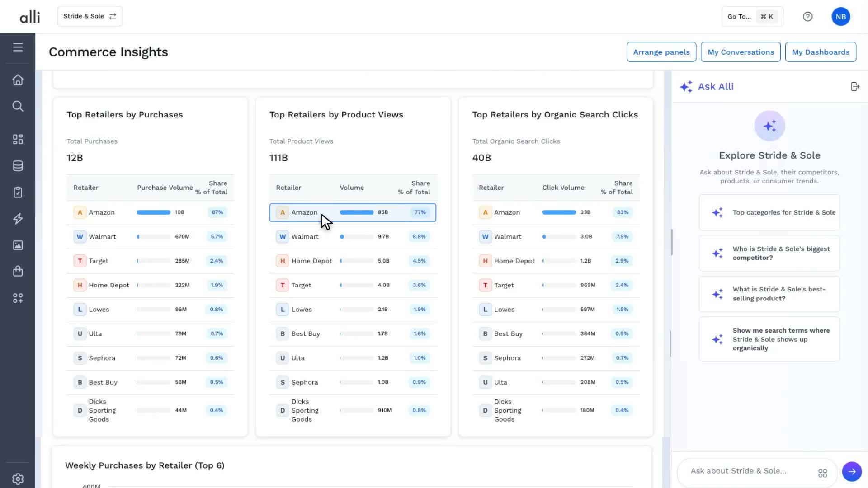Select 'best-selling product' suggestion card
868x488 pixels.
click(x=769, y=294)
